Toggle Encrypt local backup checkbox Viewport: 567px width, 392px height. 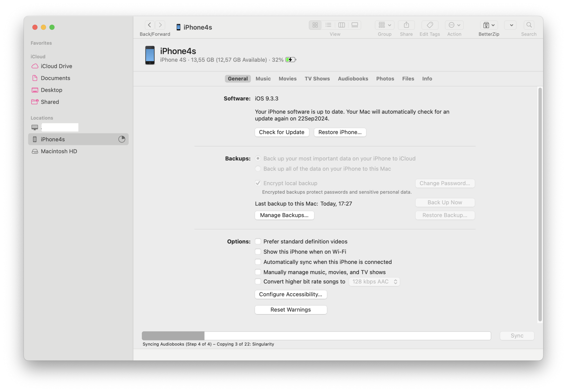pyautogui.click(x=258, y=183)
